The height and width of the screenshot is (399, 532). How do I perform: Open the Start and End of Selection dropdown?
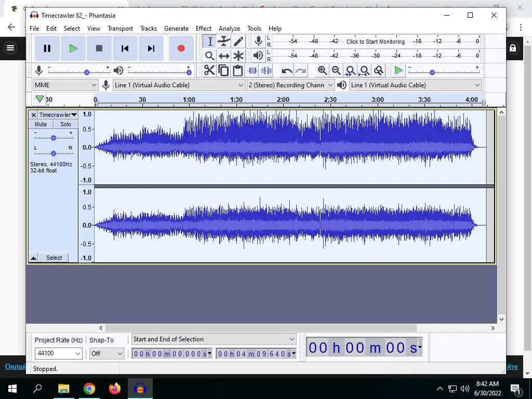214,339
